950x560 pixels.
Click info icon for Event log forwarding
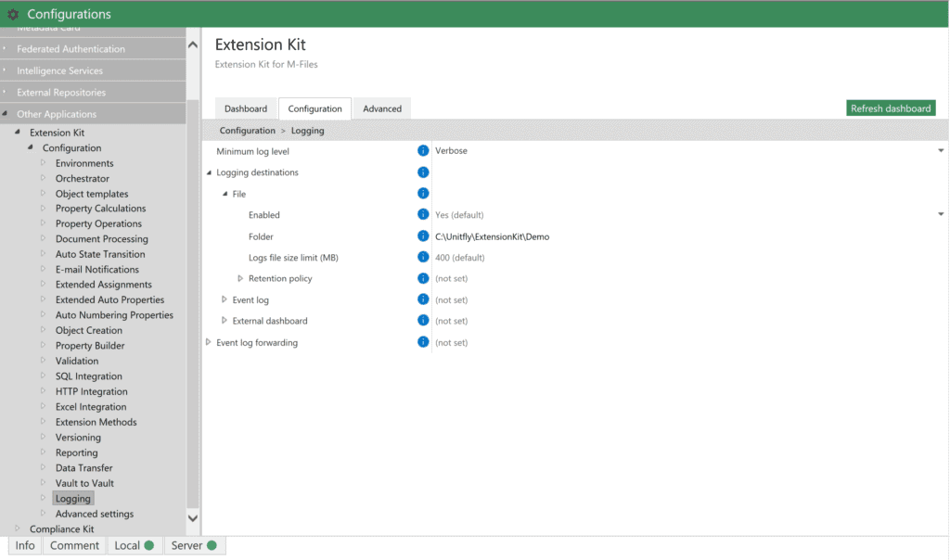pos(423,342)
